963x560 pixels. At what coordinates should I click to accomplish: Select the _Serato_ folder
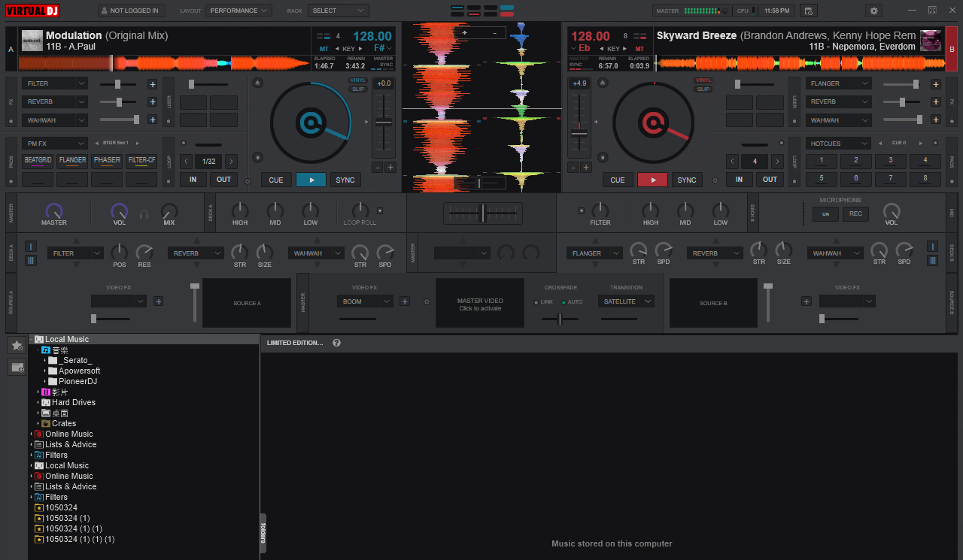pyautogui.click(x=75, y=361)
